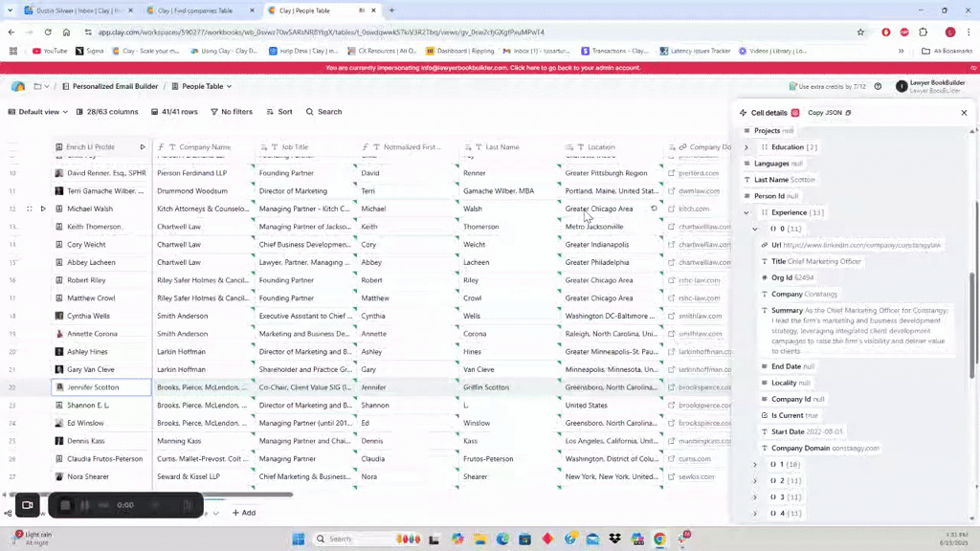Switch to Clay Find companies Table tab
980x551 pixels.
[196, 11]
